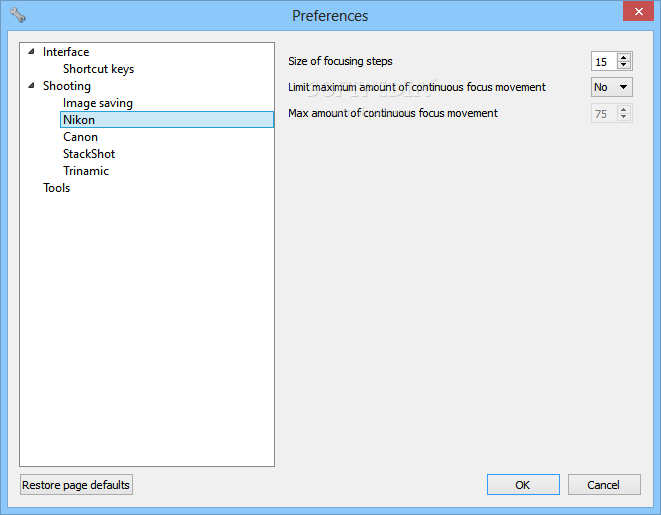Viewport: 661px width, 515px height.
Task: Click the focusing steps value field
Action: point(604,62)
